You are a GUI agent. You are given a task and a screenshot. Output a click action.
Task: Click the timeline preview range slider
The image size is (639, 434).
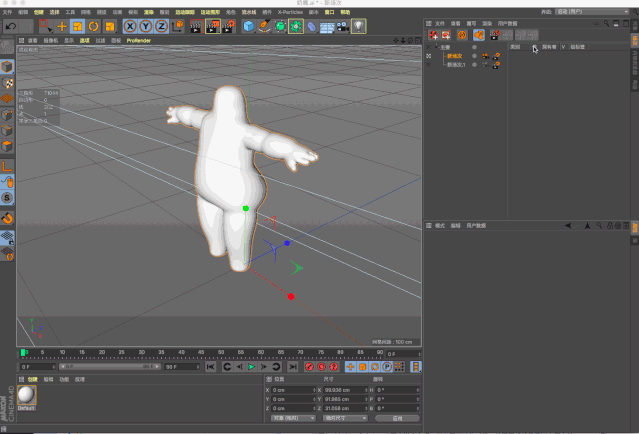110,367
